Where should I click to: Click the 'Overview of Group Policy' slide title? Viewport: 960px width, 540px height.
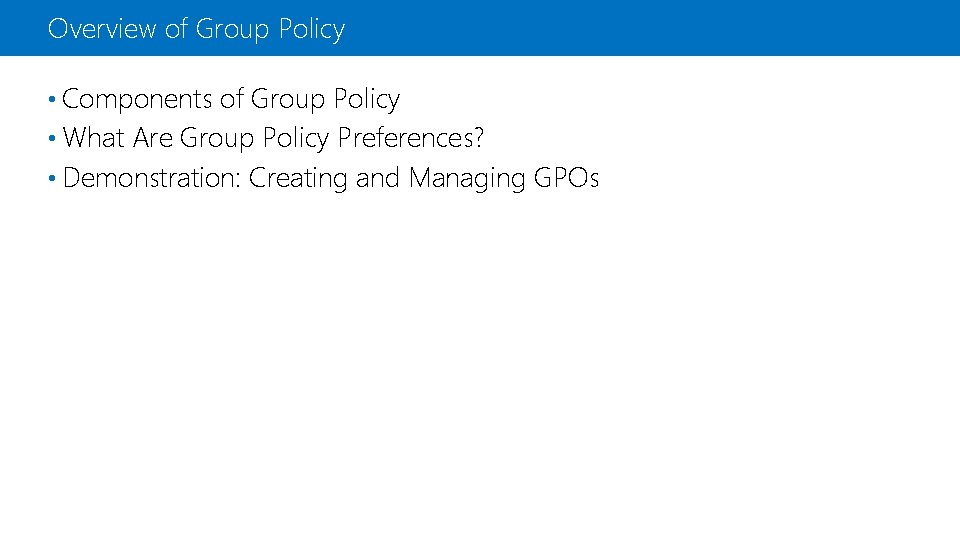pos(196,28)
